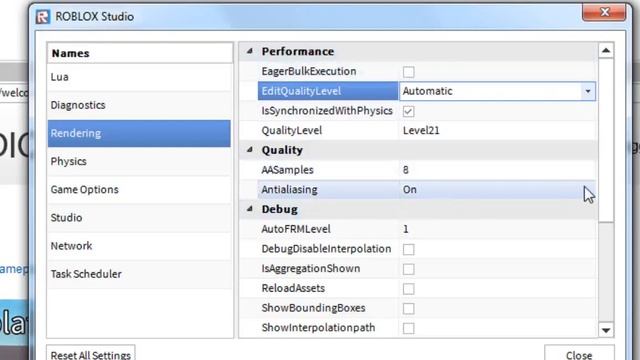Enable IsAggregationShown checkbox
640x360 pixels.
pos(409,269)
